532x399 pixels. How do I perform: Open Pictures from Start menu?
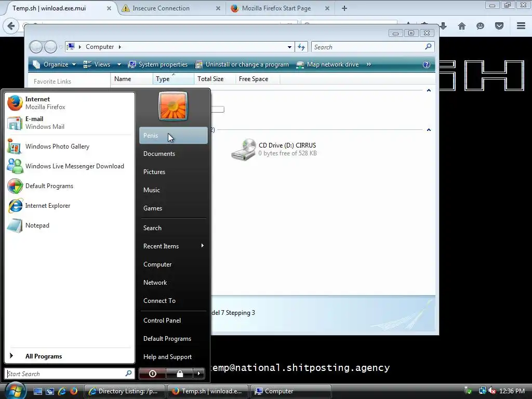coord(173,171)
